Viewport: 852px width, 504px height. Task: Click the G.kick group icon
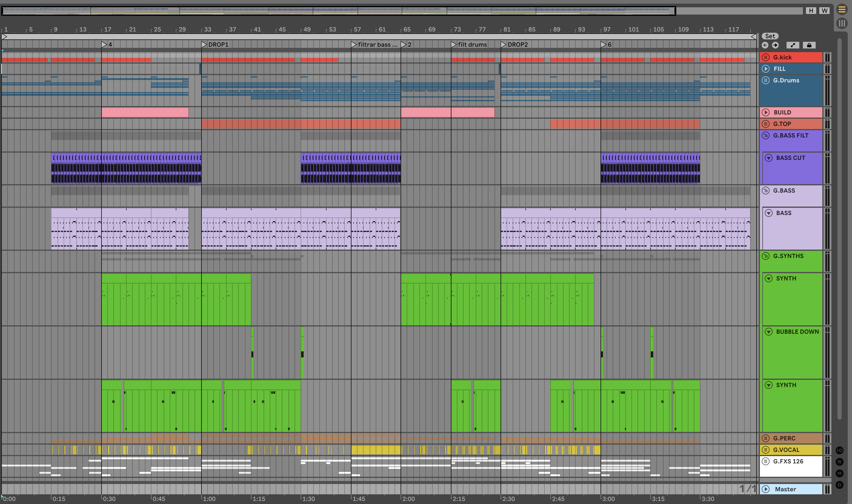(x=766, y=57)
